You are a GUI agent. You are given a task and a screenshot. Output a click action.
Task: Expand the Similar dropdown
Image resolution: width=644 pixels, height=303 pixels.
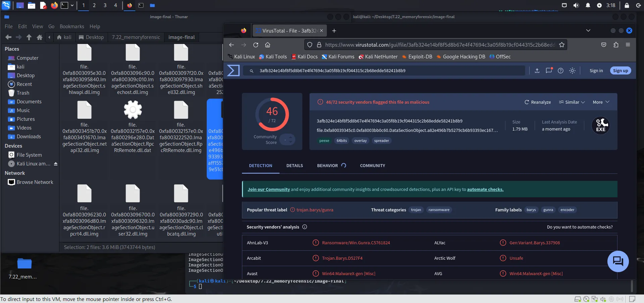point(572,102)
